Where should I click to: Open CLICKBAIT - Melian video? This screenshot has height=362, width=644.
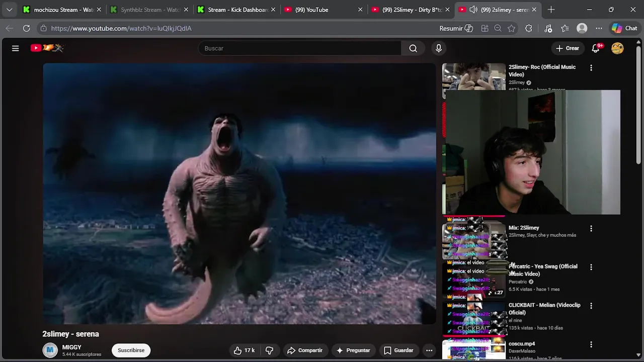544,309
